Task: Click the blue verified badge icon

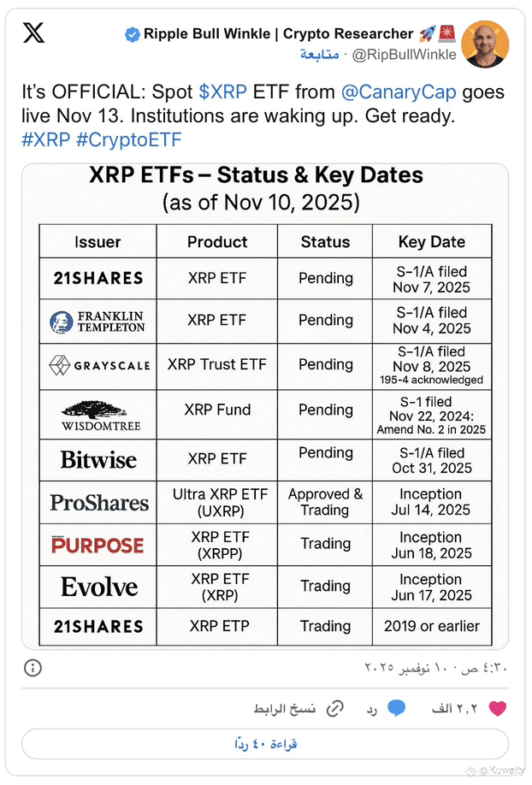Action: 133,34
